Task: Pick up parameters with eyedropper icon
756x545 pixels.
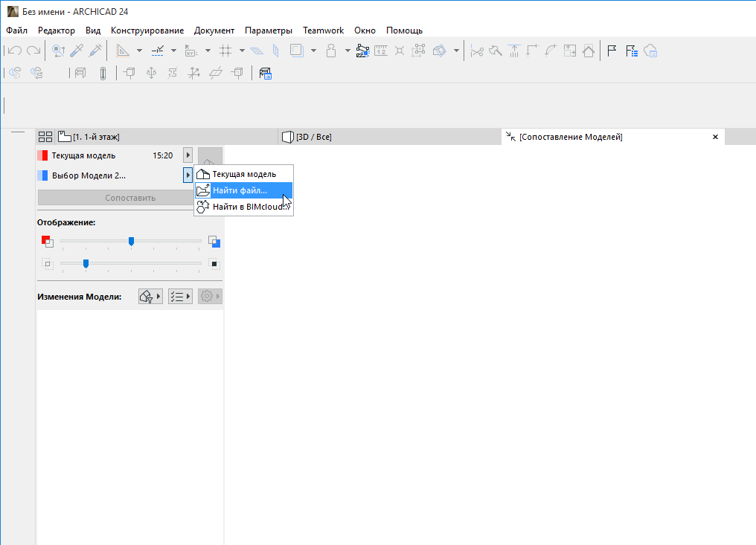Action: (x=77, y=51)
